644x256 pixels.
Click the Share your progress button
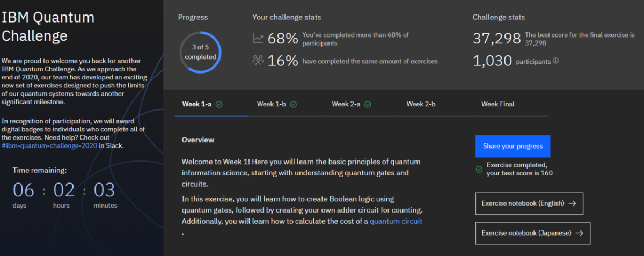tap(513, 146)
